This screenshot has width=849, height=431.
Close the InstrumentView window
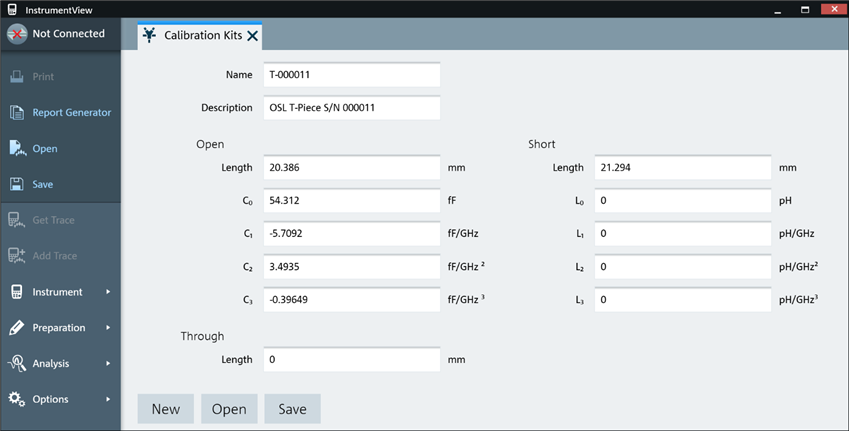834,9
